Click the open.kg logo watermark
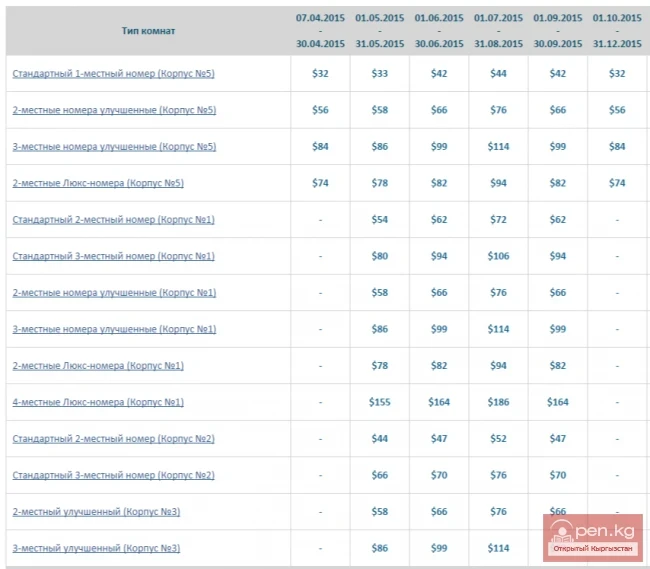650x569 pixels. [x=592, y=538]
